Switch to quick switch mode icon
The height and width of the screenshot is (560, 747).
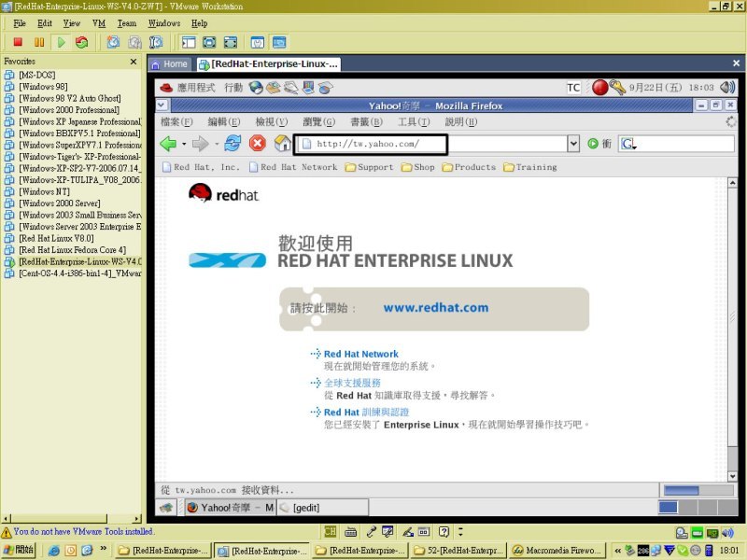tap(209, 42)
